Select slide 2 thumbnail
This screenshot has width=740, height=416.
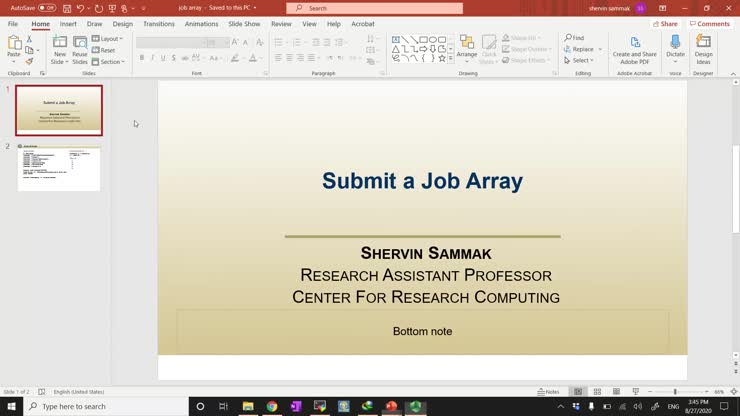(59, 168)
